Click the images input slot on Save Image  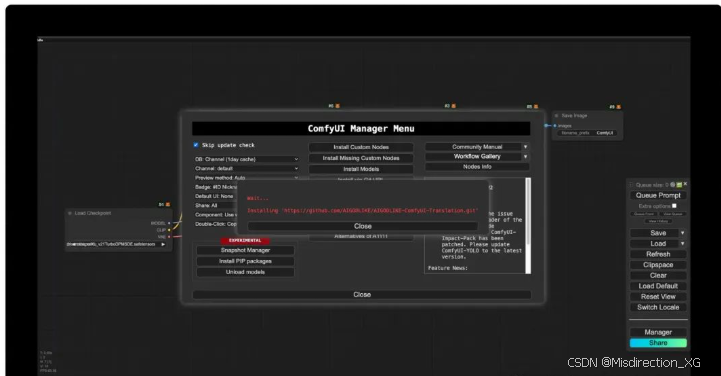(x=555, y=125)
